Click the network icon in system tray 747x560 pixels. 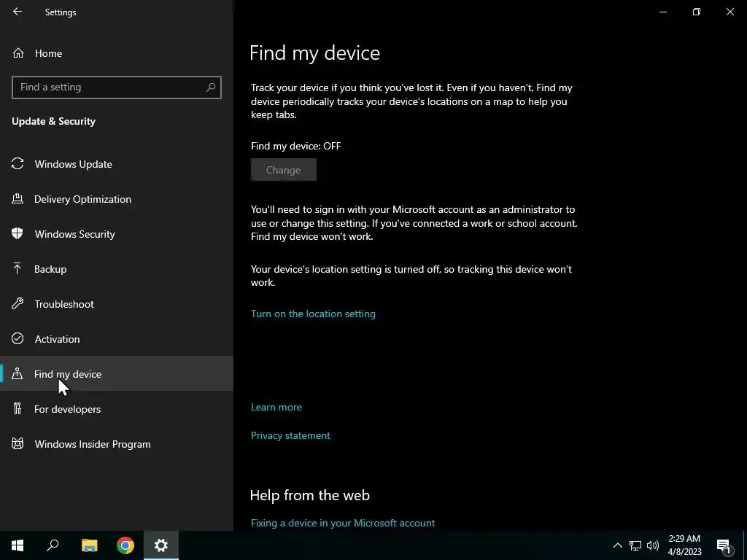click(635, 545)
